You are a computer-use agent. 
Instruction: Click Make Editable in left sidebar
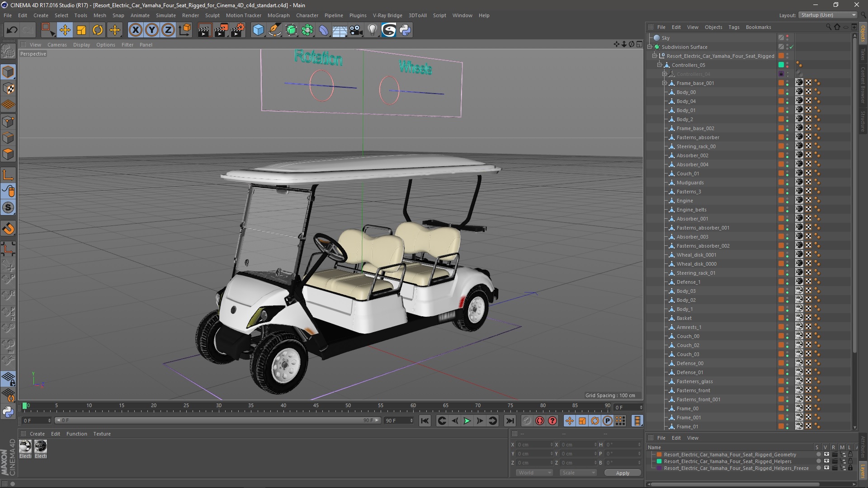[8, 51]
